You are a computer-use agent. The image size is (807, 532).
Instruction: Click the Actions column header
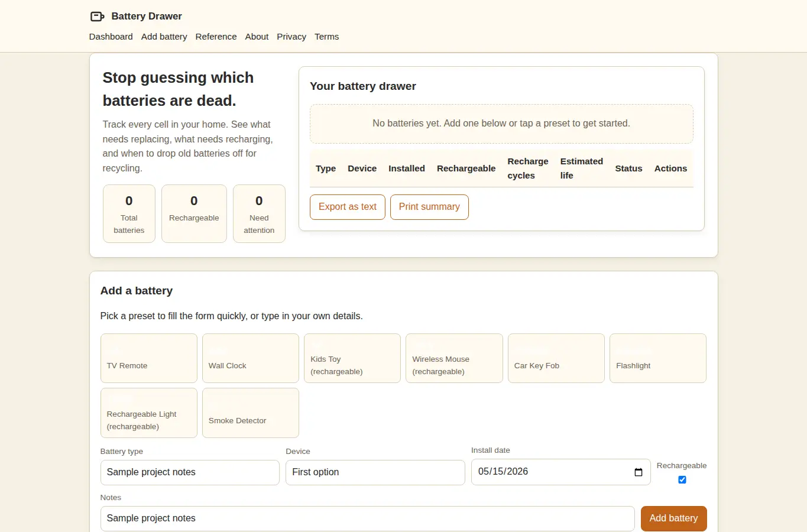click(x=670, y=168)
